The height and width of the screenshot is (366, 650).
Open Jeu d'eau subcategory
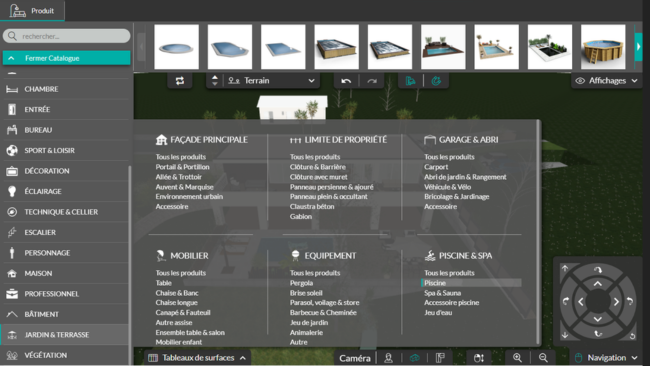[438, 313]
